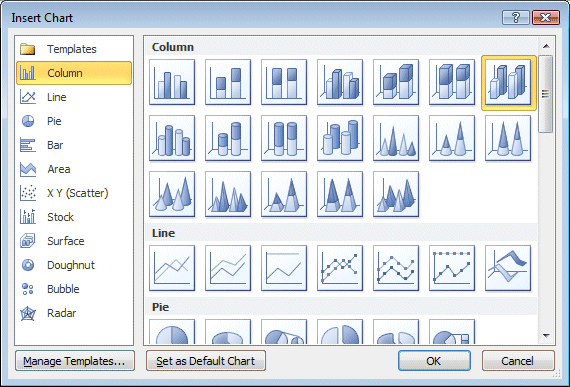
Task: Choose the Pie in 3-D chart
Action: (x=228, y=332)
